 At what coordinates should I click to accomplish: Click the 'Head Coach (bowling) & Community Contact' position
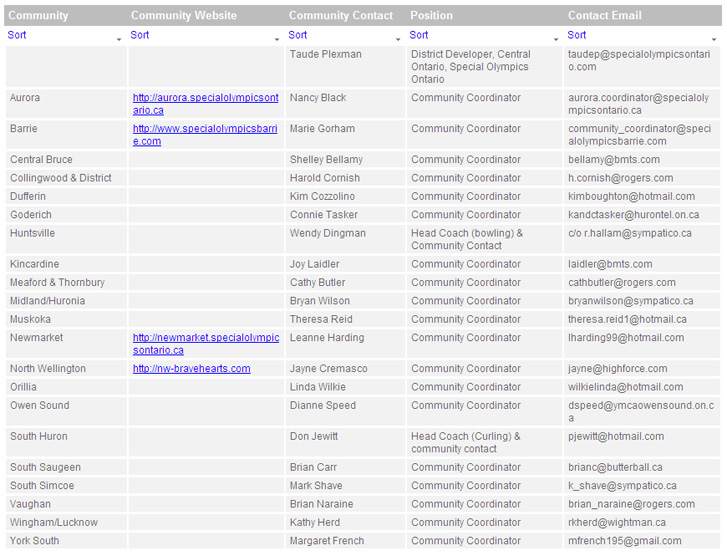pos(467,239)
